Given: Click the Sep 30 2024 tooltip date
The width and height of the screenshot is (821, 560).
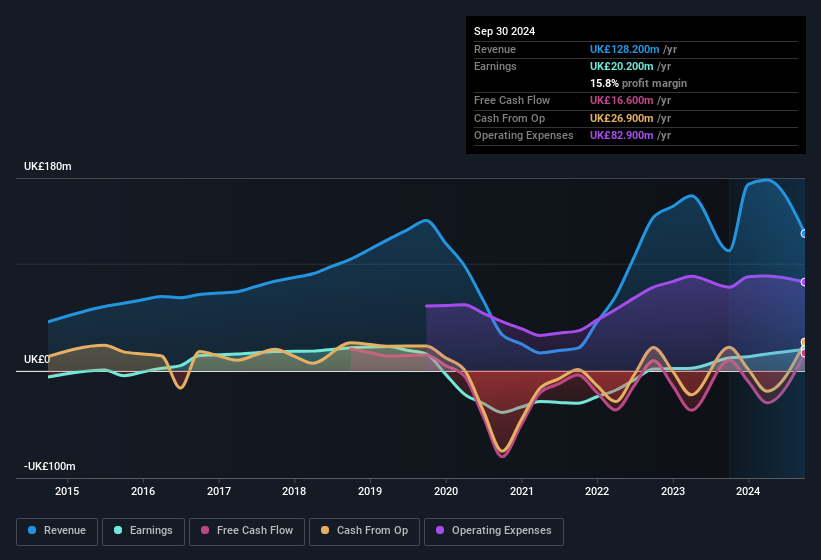Looking at the screenshot, I should 504,31.
